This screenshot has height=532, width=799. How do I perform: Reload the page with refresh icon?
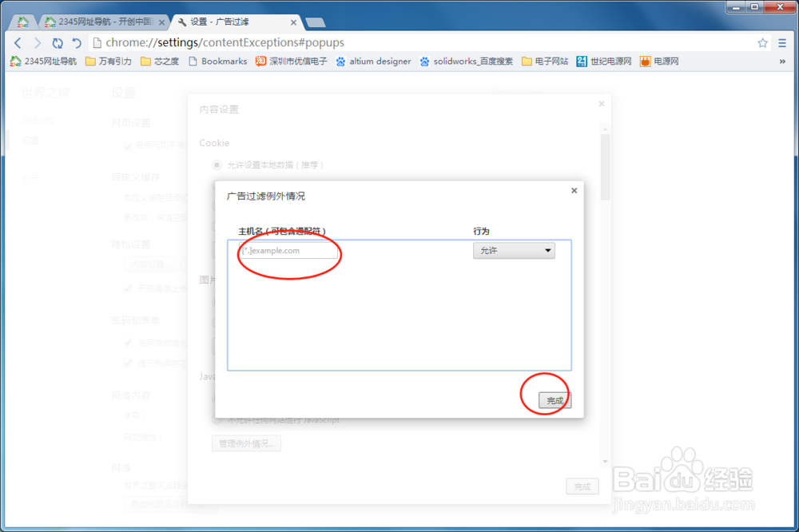(x=57, y=43)
